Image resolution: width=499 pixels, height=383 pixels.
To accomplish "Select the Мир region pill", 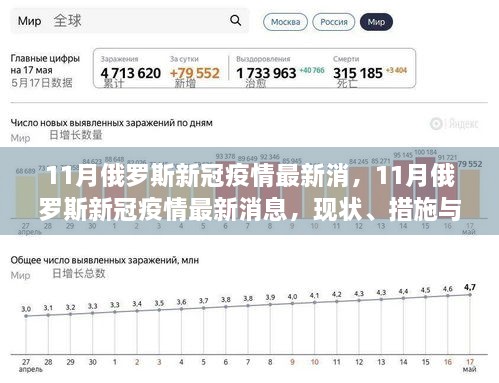I will [376, 22].
